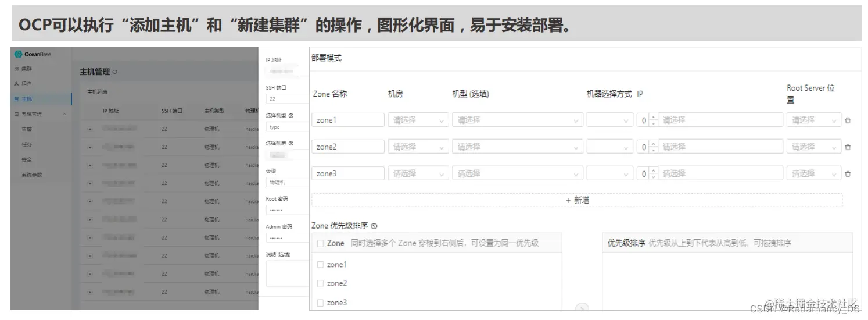Click the help icon beside Zone 优先级排序
The height and width of the screenshot is (320, 868).
coord(374,226)
